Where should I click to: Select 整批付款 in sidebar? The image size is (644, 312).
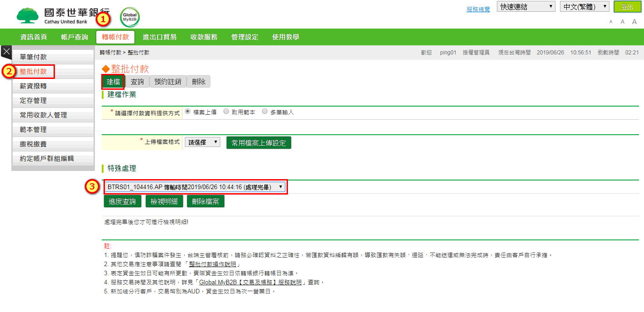click(x=53, y=72)
